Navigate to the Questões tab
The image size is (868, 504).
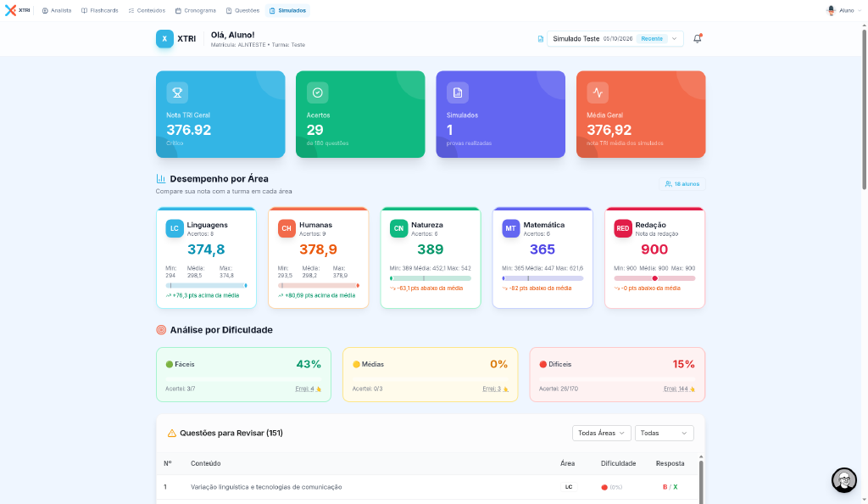[242, 10]
